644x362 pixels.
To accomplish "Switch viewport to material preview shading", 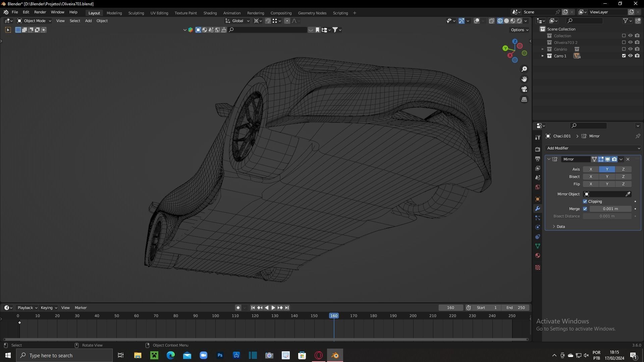I will coord(513,21).
